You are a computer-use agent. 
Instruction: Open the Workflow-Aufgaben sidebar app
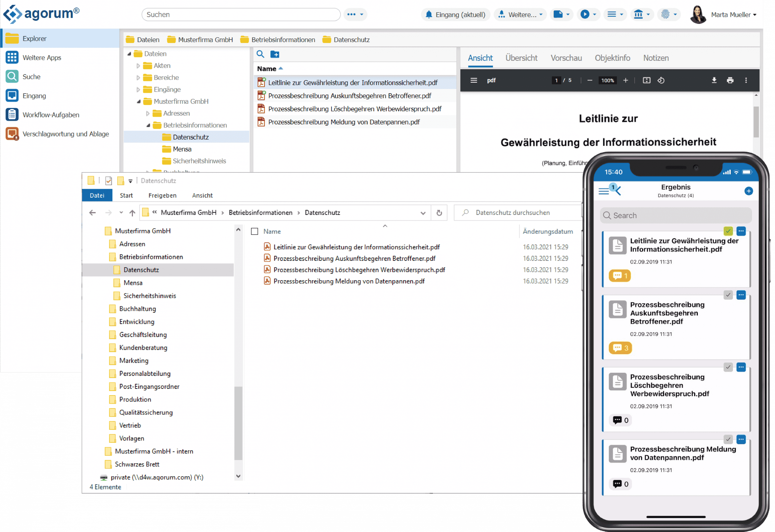[x=51, y=115]
